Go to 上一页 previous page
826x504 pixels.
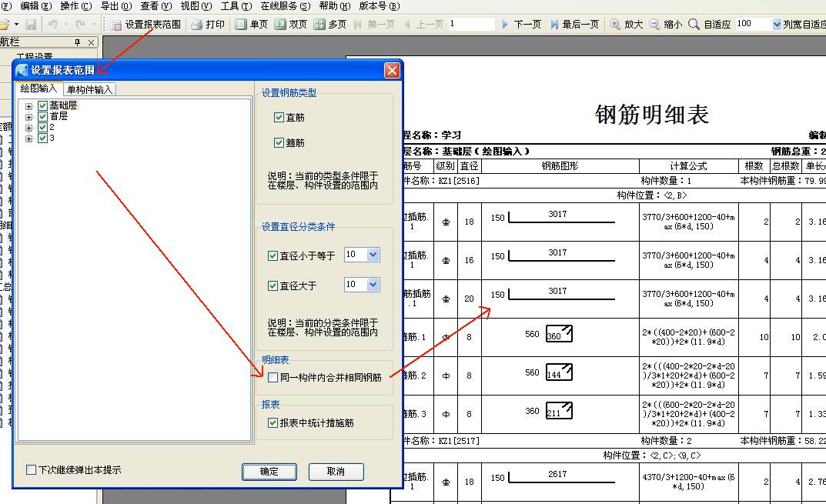click(423, 24)
